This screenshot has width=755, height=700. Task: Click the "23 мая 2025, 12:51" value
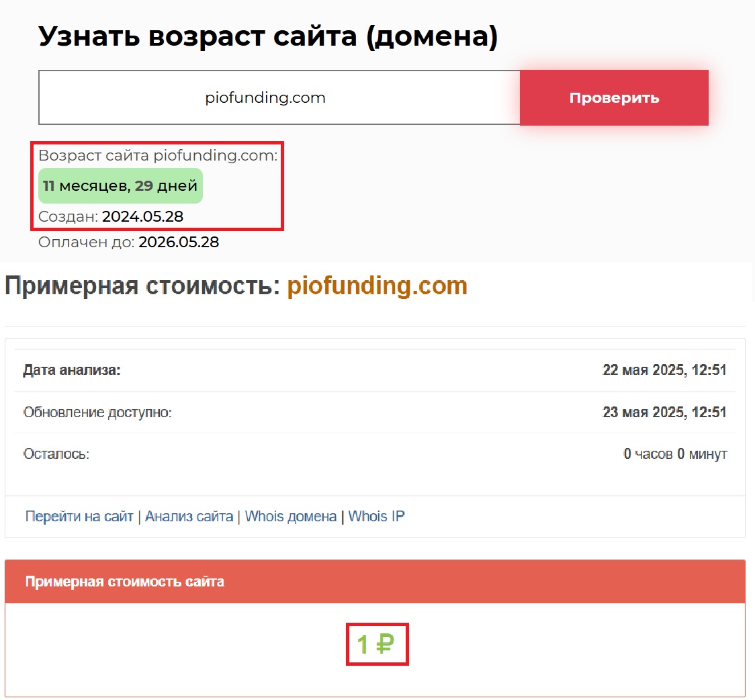664,412
